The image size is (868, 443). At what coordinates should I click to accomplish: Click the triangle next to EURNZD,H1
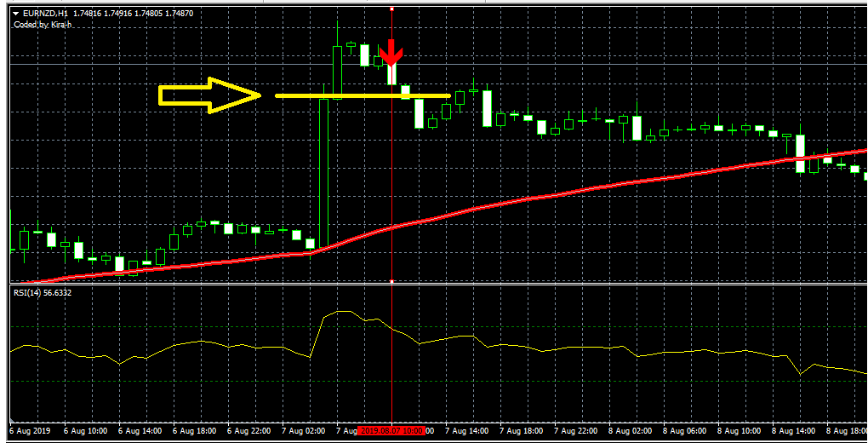click(x=16, y=14)
